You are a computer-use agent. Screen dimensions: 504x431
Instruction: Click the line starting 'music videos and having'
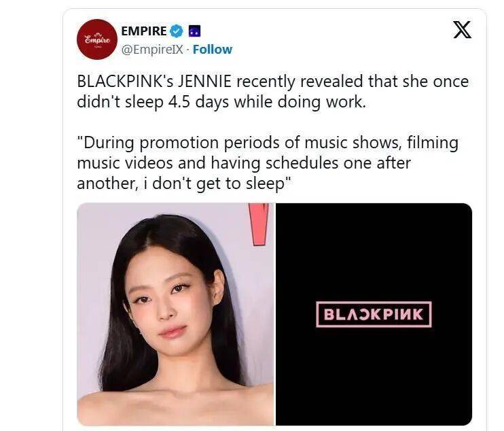click(x=244, y=162)
